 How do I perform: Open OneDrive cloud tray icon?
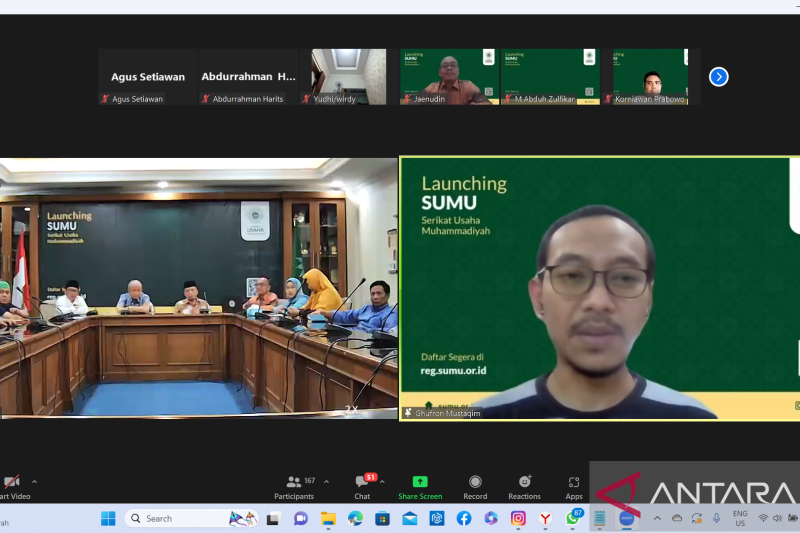677,519
